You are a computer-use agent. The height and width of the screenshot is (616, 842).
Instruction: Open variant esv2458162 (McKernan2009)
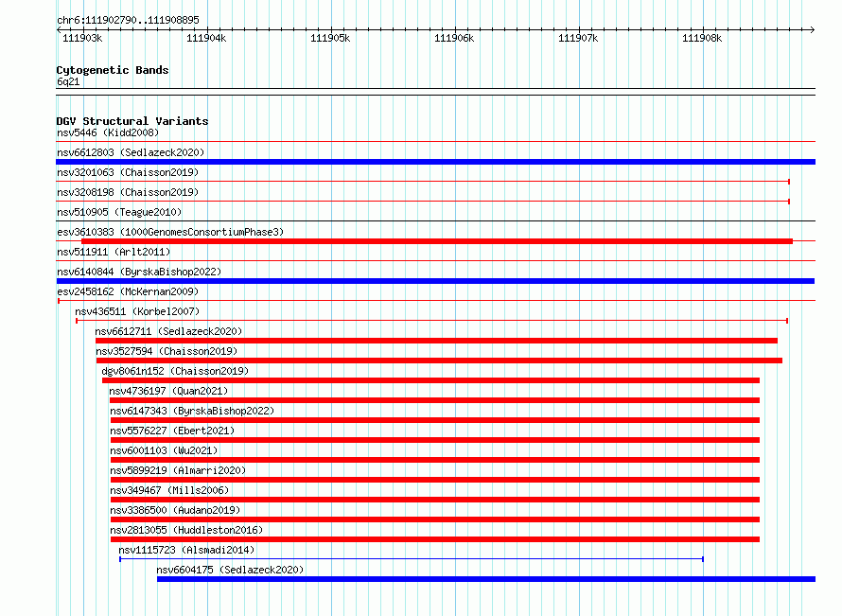point(128,291)
